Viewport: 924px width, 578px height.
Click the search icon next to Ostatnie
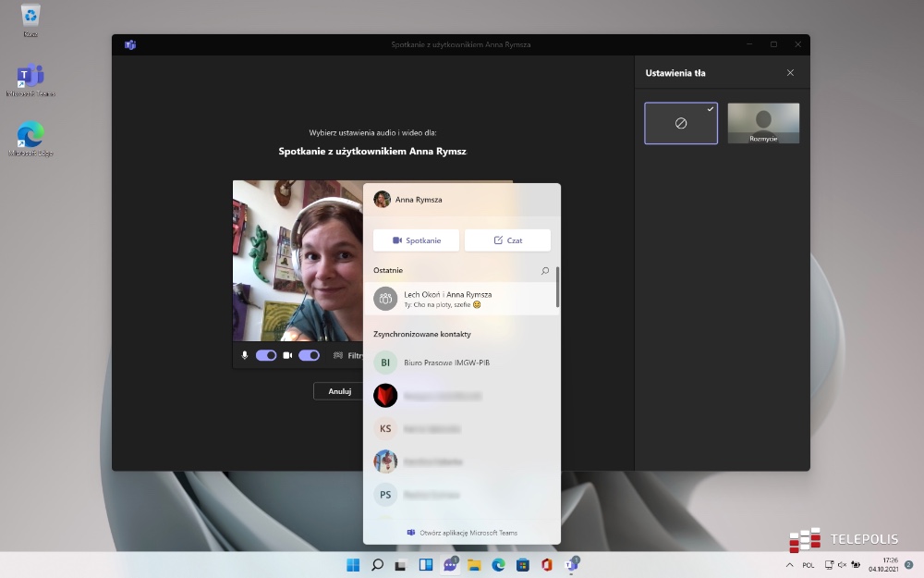(544, 271)
